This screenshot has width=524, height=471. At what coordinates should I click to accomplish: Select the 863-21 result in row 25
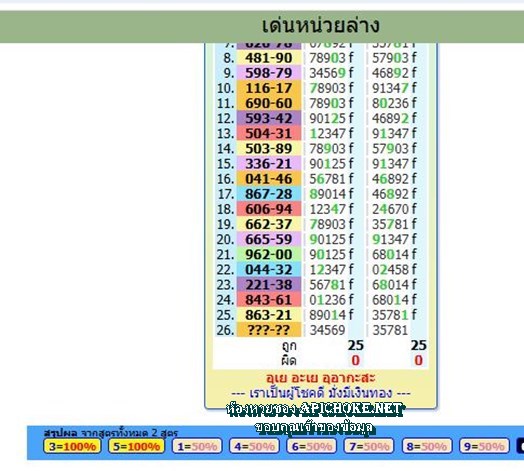[x=269, y=315]
